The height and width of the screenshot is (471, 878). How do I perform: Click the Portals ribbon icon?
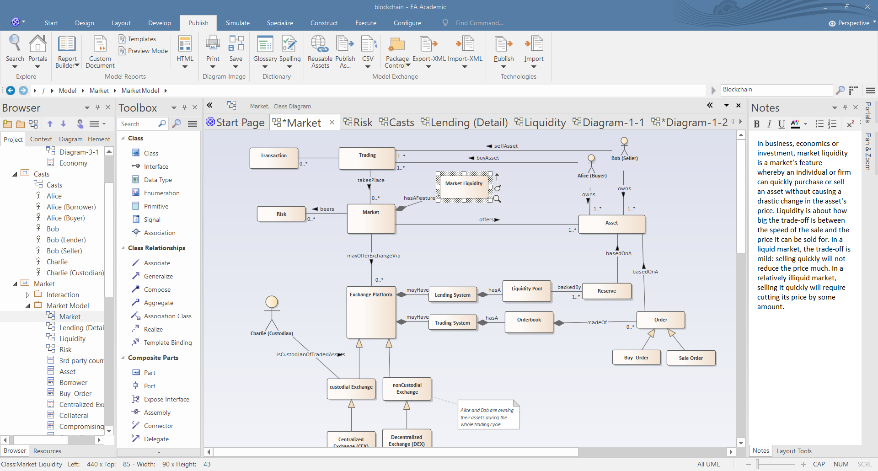point(38,47)
